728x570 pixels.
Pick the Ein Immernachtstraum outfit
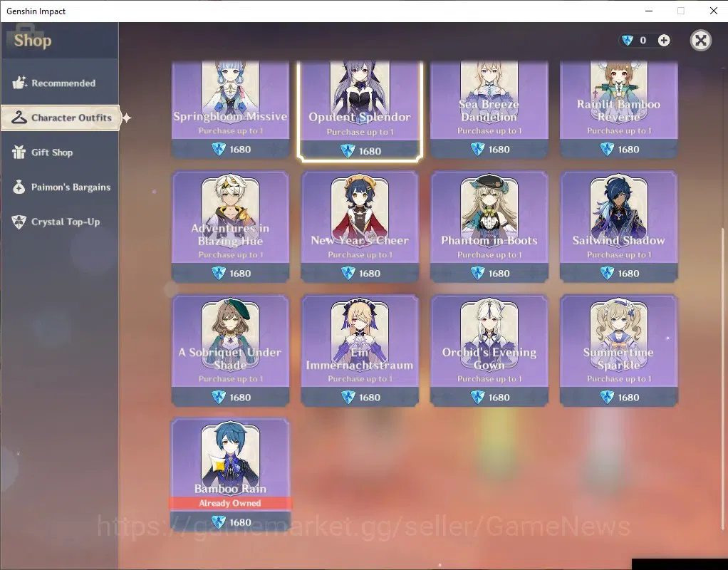tap(360, 351)
